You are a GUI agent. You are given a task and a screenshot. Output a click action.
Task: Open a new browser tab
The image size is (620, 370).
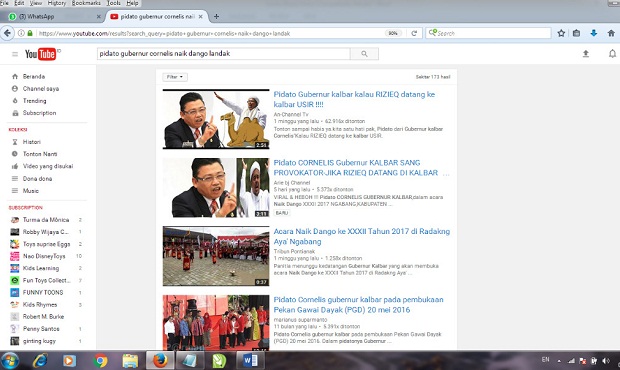click(x=216, y=17)
